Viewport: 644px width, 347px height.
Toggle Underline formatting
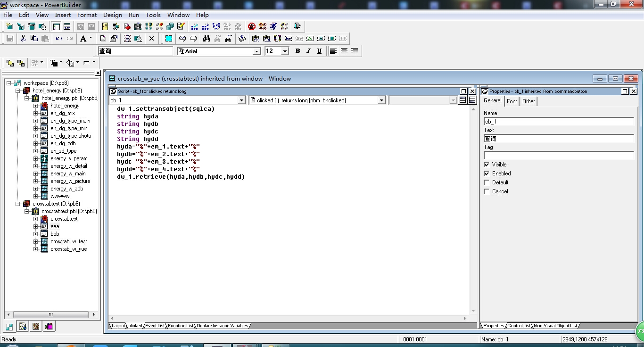[319, 51]
